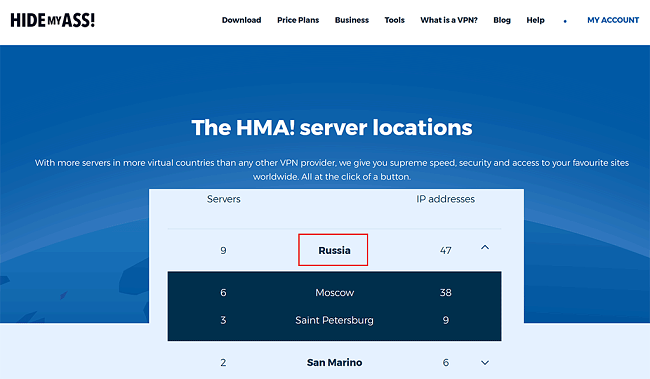Click the HideMyAss! logo
The image size is (650, 379).
pyautogui.click(x=53, y=20)
